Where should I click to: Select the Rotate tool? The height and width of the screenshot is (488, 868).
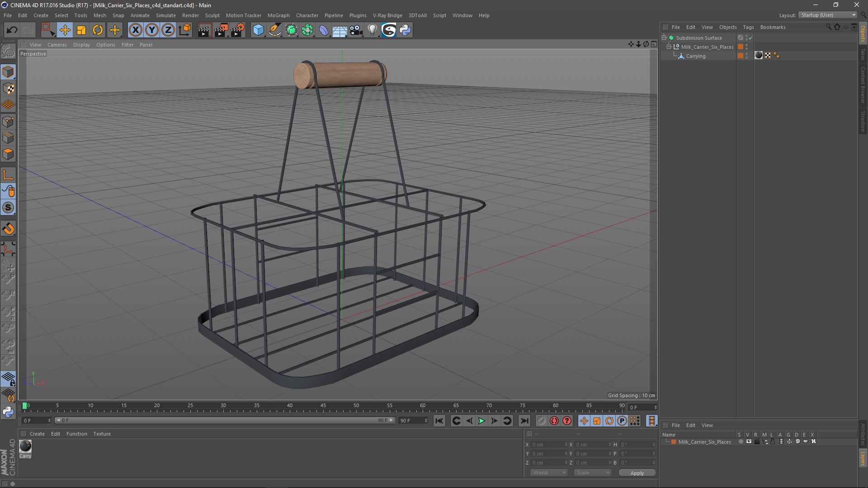[x=98, y=30]
